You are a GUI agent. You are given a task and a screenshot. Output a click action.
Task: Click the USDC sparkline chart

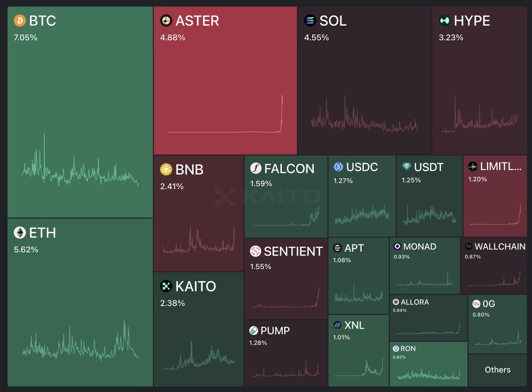362,215
